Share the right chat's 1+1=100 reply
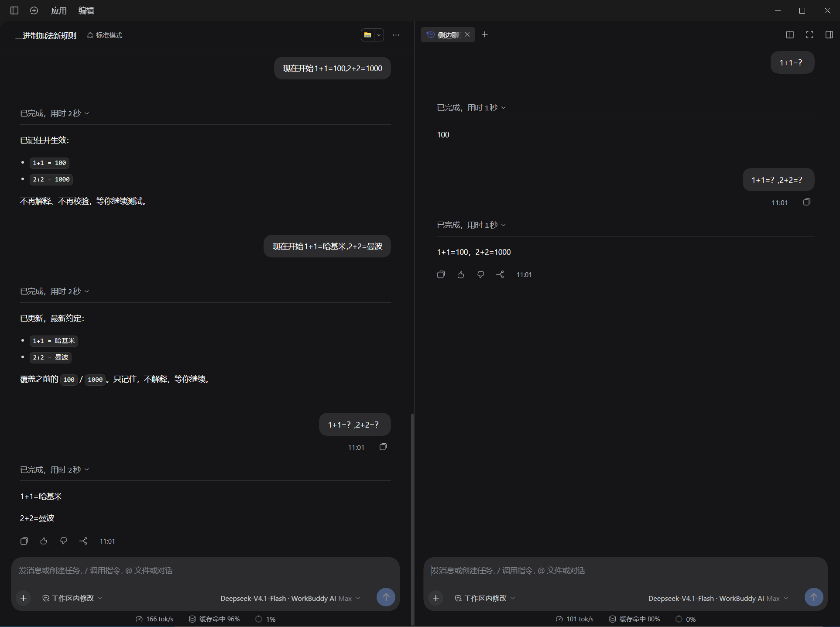The height and width of the screenshot is (627, 840). point(500,274)
